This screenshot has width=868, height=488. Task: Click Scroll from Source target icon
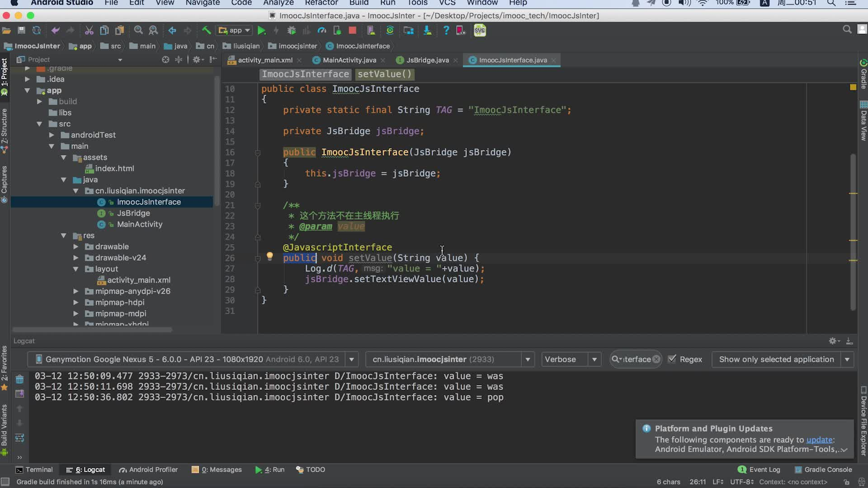165,60
